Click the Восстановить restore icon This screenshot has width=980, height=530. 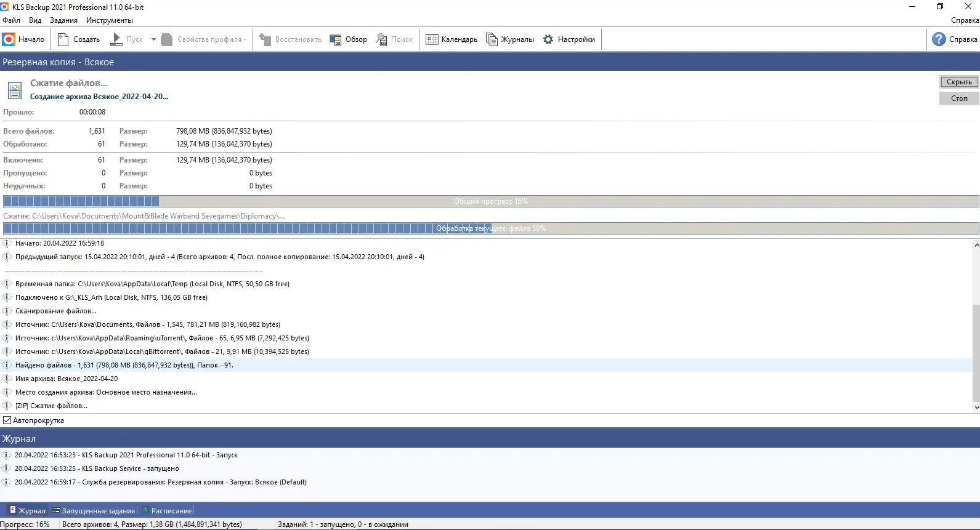(265, 39)
